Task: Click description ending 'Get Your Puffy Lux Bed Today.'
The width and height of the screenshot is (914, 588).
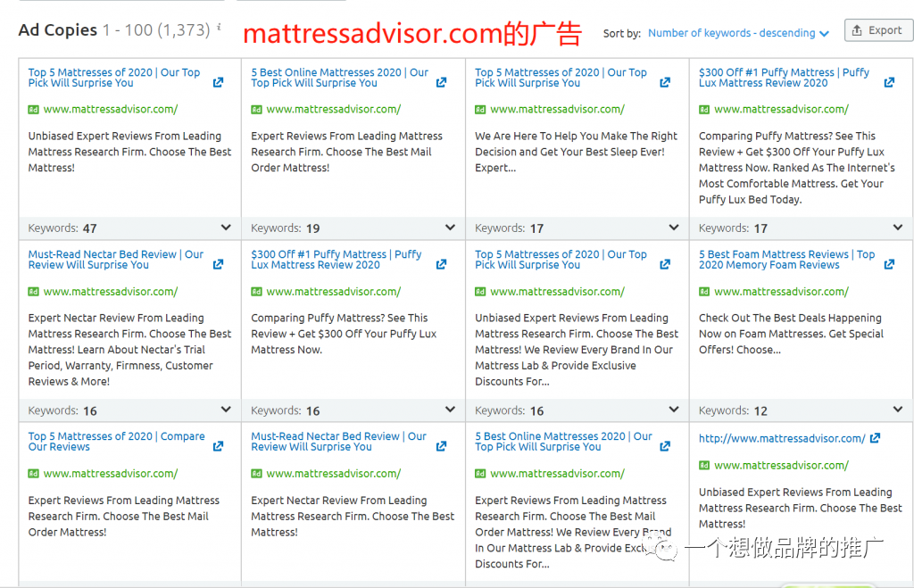Action: tap(797, 167)
